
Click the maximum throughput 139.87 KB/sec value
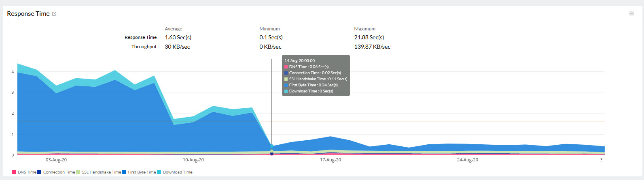372,47
